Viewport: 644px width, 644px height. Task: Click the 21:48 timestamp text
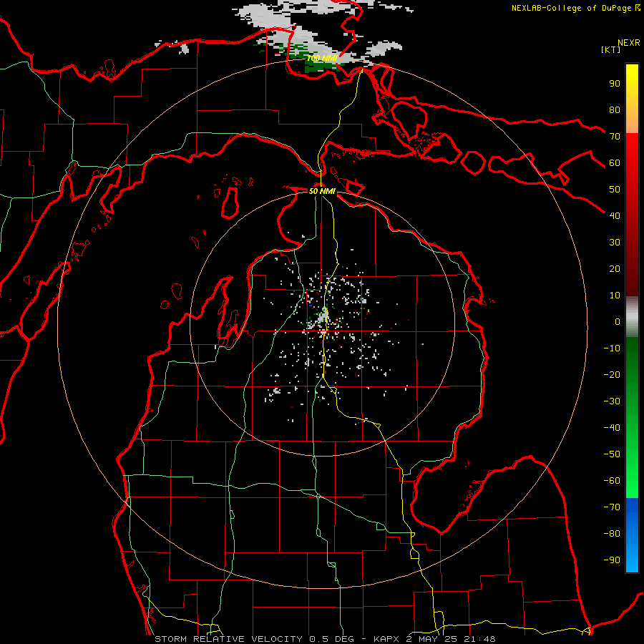pos(480,639)
